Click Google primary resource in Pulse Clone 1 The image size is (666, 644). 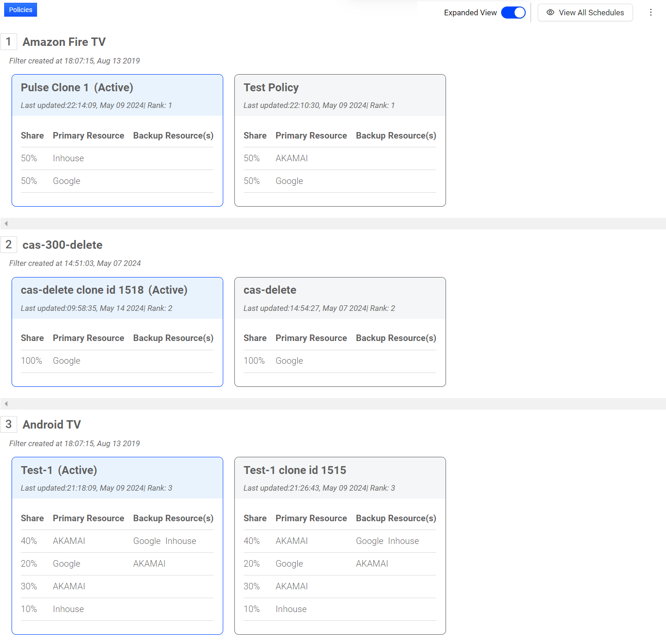click(x=67, y=181)
